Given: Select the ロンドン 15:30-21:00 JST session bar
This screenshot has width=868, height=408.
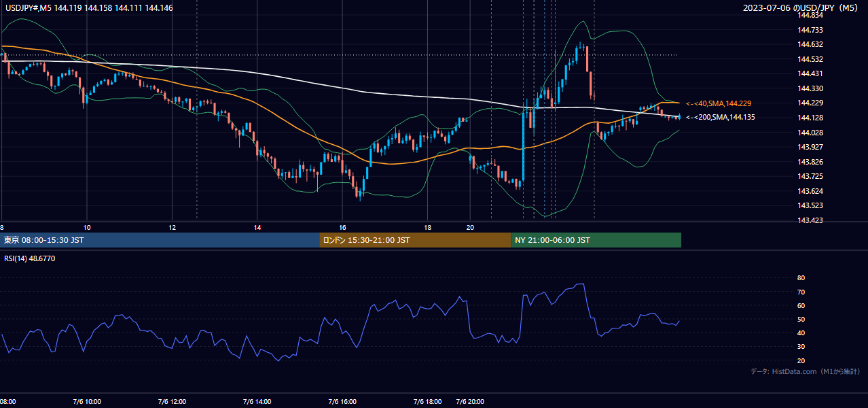Looking at the screenshot, I should click(415, 240).
